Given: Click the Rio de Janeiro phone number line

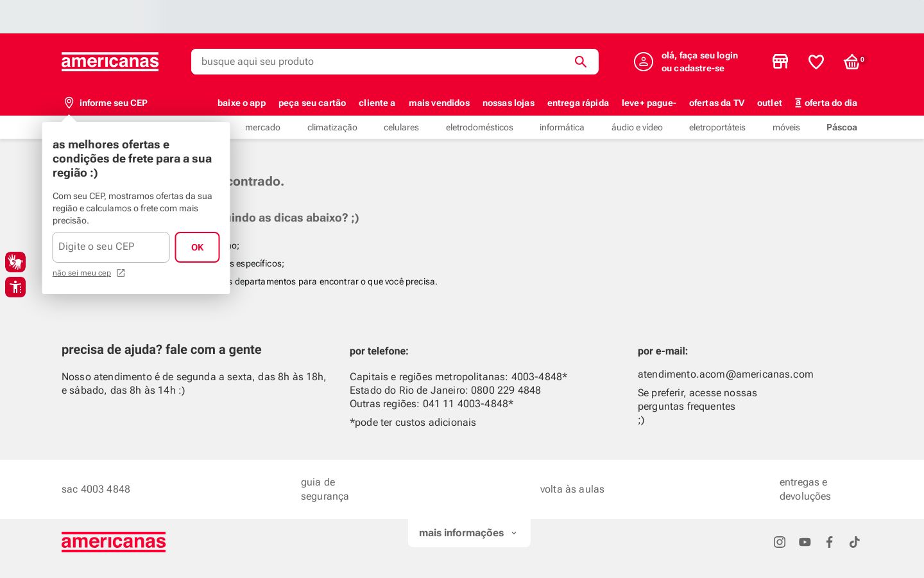Looking at the screenshot, I should (445, 390).
